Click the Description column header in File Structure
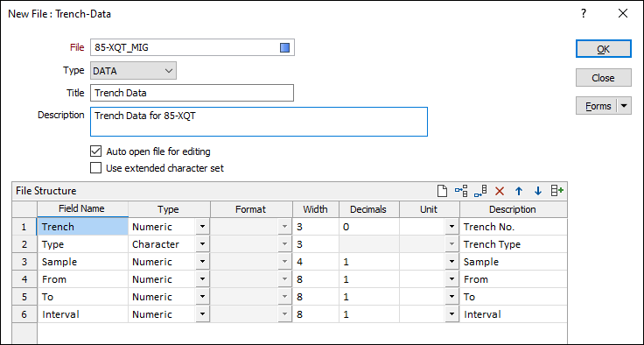644x345 pixels. click(x=513, y=209)
